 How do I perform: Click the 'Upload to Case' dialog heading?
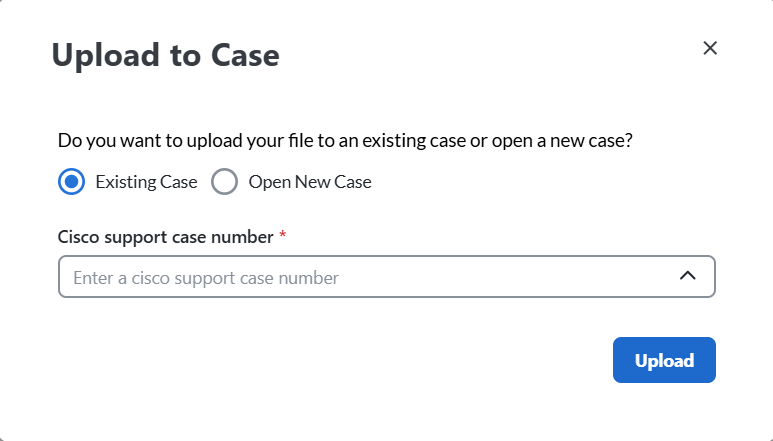click(x=165, y=56)
